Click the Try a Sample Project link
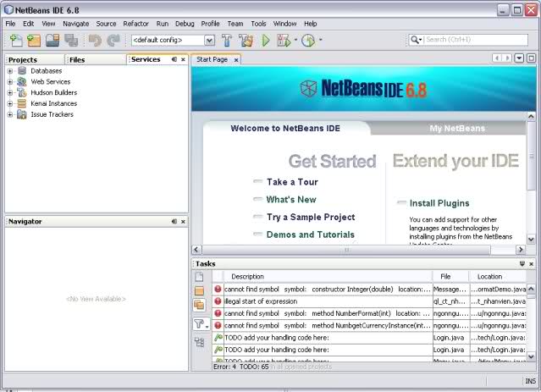Screen dimensions: 541x392 [310, 217]
